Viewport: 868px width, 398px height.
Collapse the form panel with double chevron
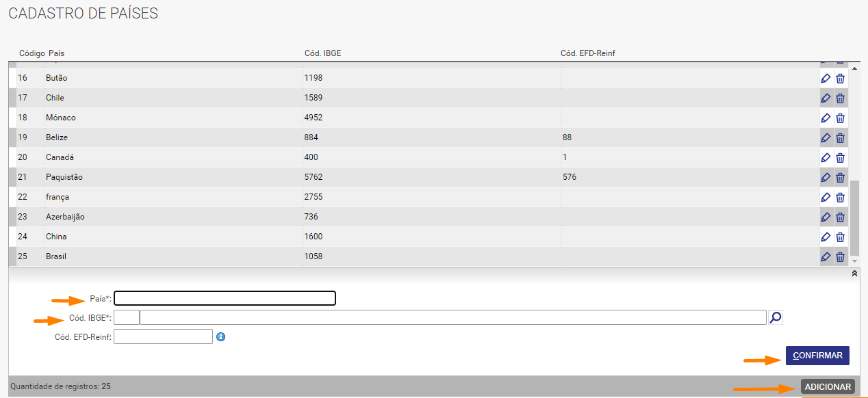854,274
